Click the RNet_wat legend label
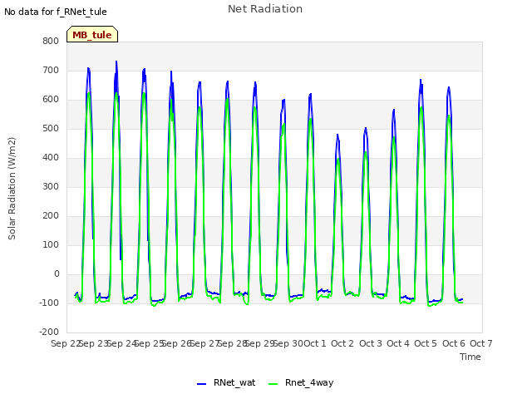Screen dimensions: 532x399 tap(234, 382)
